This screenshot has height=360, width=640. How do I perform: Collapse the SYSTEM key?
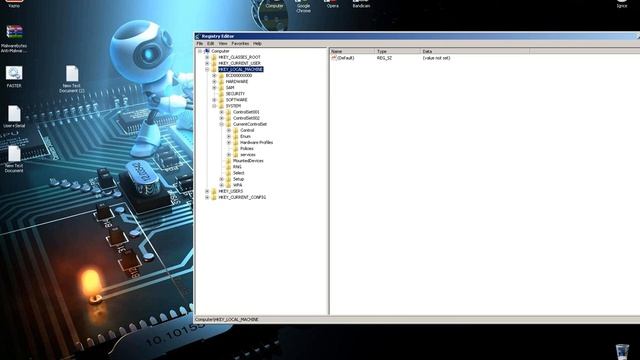point(215,106)
